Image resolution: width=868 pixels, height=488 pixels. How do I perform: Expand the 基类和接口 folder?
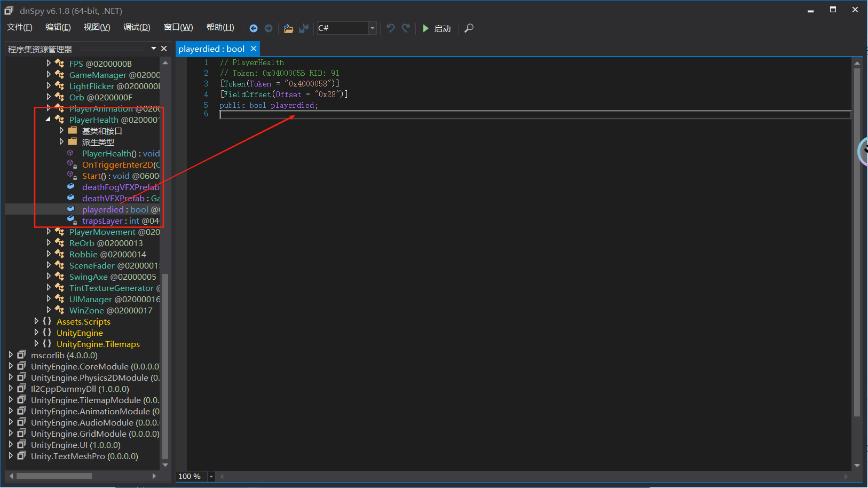pos(61,130)
